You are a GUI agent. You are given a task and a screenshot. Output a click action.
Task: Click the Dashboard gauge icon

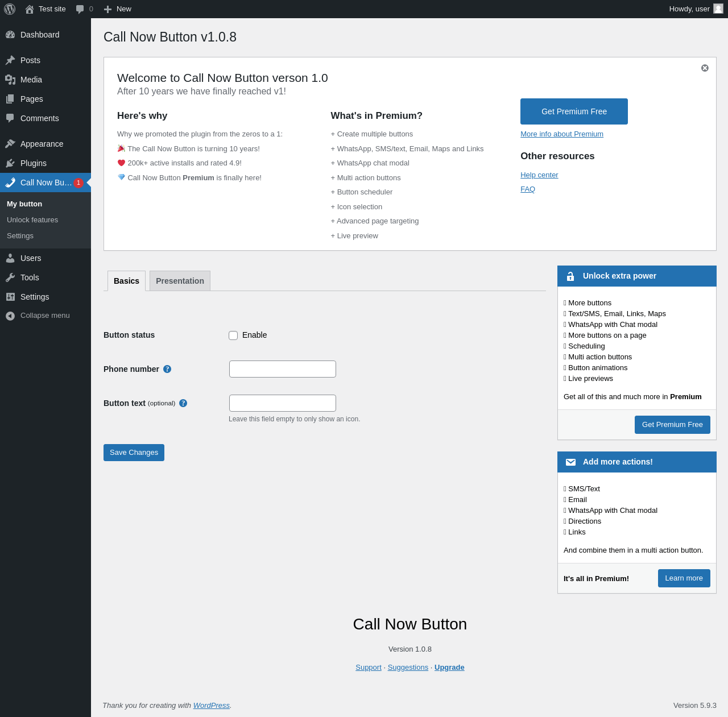pyautogui.click(x=10, y=35)
